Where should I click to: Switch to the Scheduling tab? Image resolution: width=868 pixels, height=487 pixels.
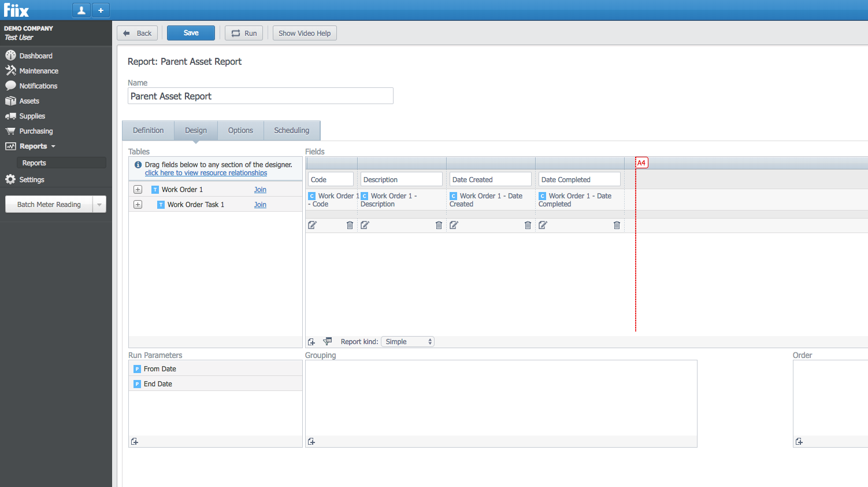point(292,130)
